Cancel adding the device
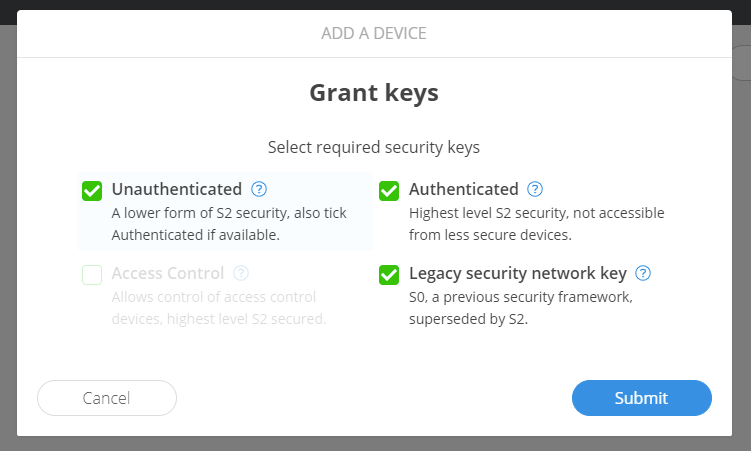Screen dimensions: 751x451 [107, 398]
